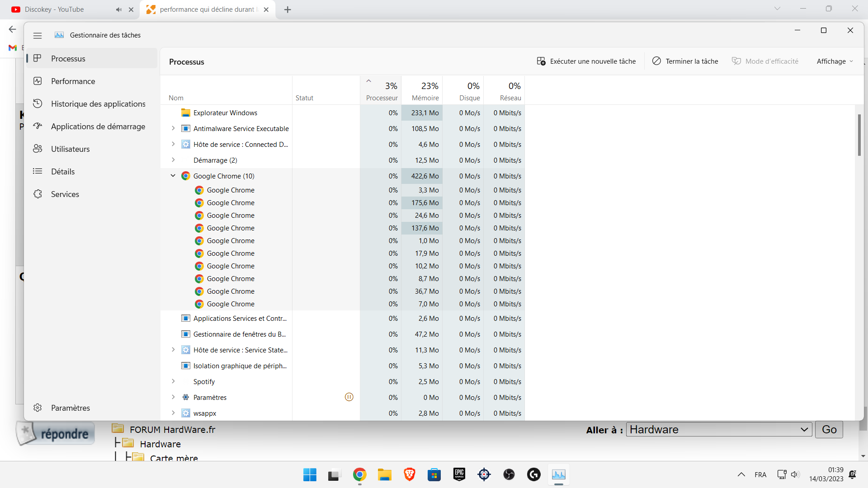
Task: Select the Explorateur Windows process
Action: [342, 113]
